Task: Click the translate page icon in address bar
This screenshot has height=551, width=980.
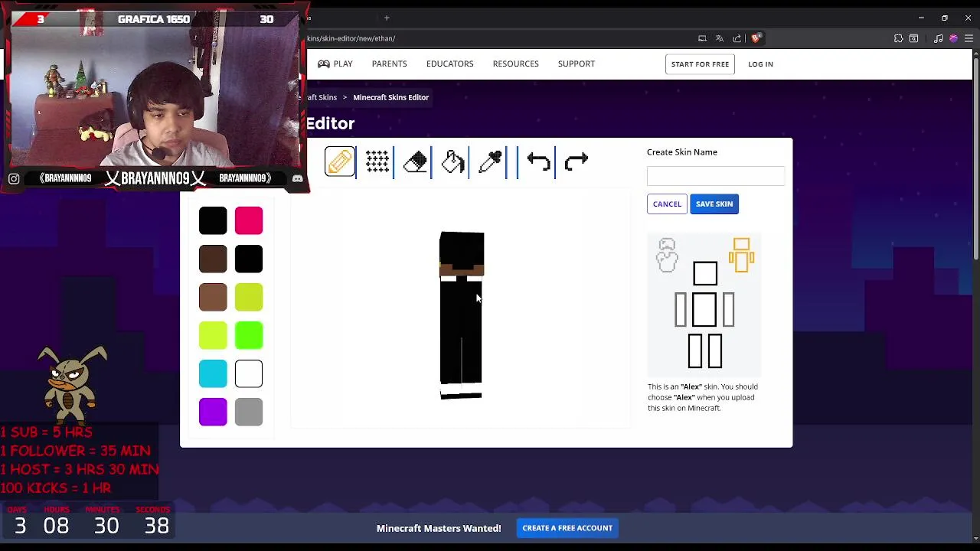Action: 720,38
